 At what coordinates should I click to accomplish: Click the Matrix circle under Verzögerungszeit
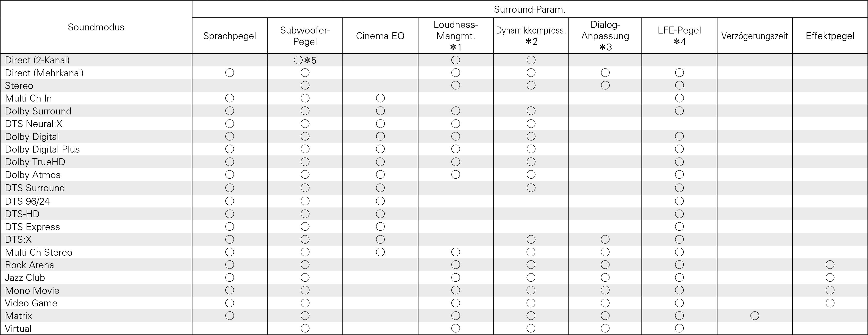point(754,316)
